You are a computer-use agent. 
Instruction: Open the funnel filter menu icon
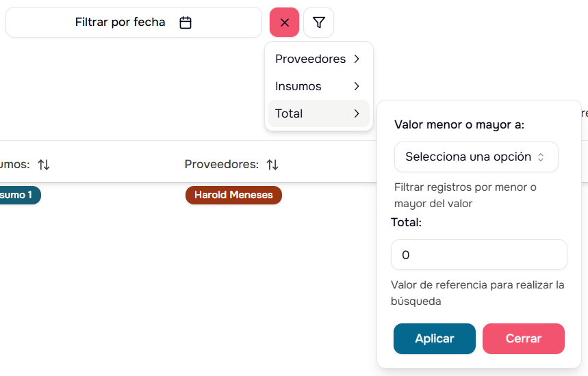click(x=318, y=23)
